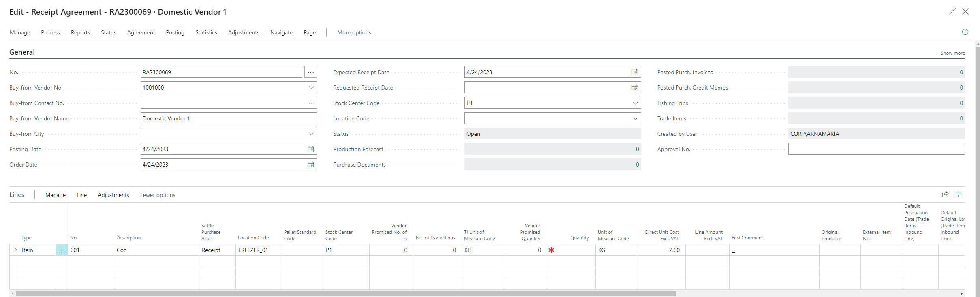The height and width of the screenshot is (297, 980).
Task: Expand the Location Code dropdown
Action: click(635, 118)
